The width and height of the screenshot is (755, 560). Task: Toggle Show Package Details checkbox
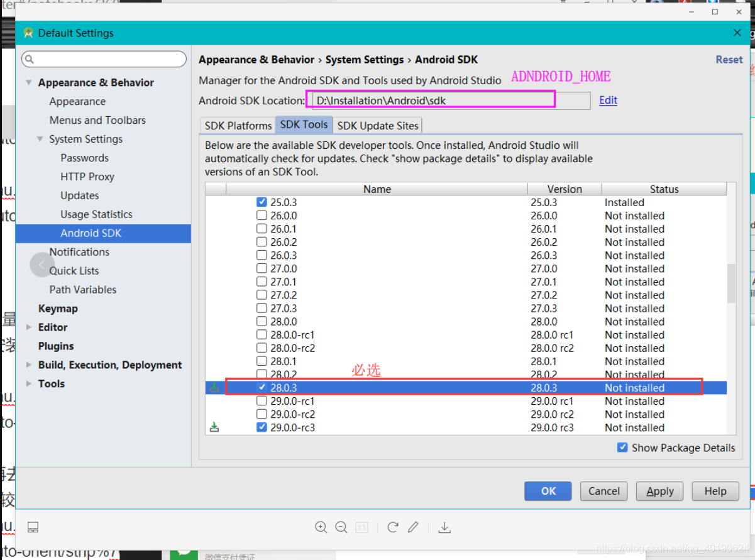[622, 447]
